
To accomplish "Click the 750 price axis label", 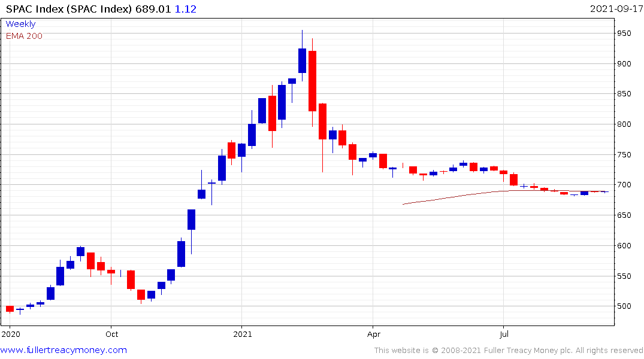I will pyautogui.click(x=624, y=155).
